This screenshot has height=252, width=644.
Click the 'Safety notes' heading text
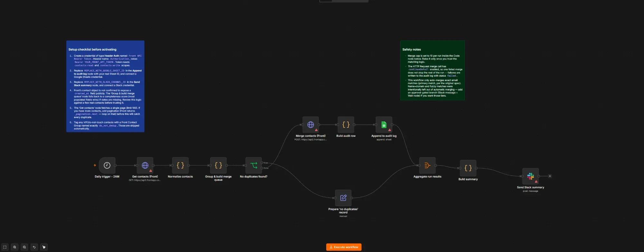click(412, 50)
